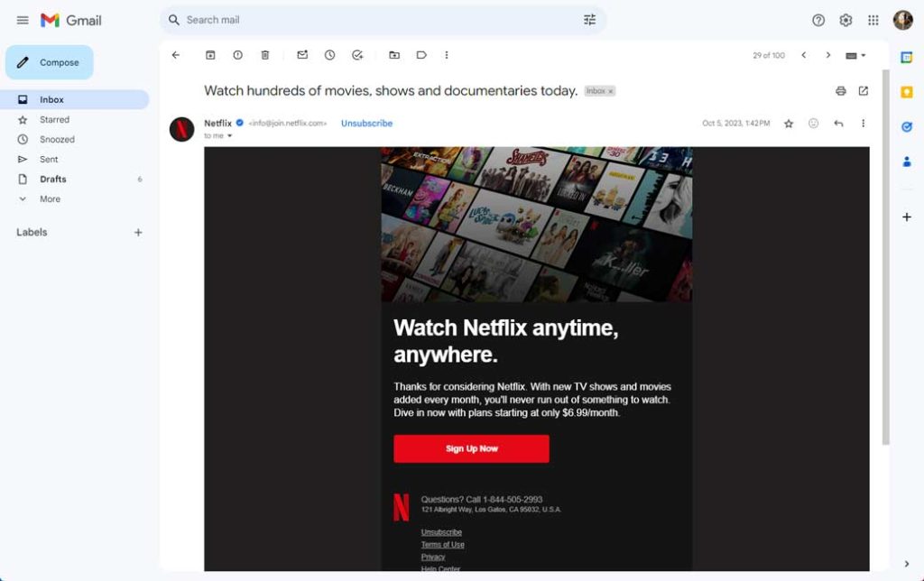Archive this email using the archive icon
The width and height of the screenshot is (924, 581).
[x=210, y=55]
